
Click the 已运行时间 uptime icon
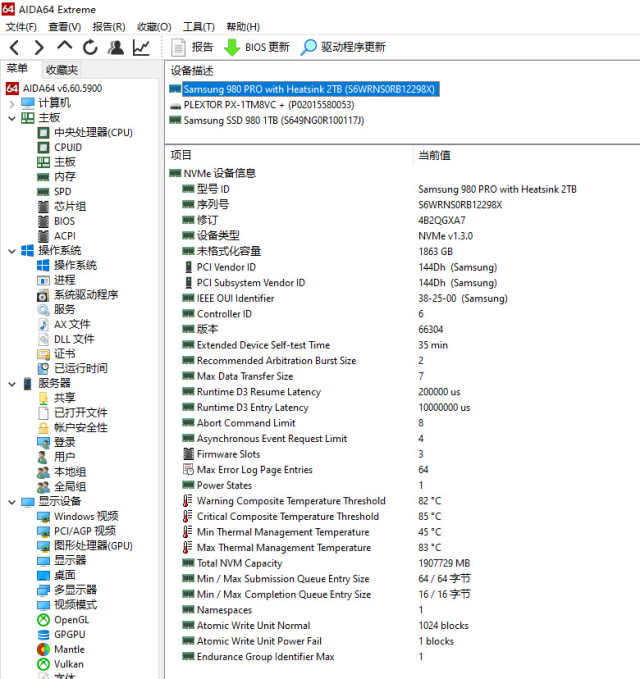[x=43, y=369]
